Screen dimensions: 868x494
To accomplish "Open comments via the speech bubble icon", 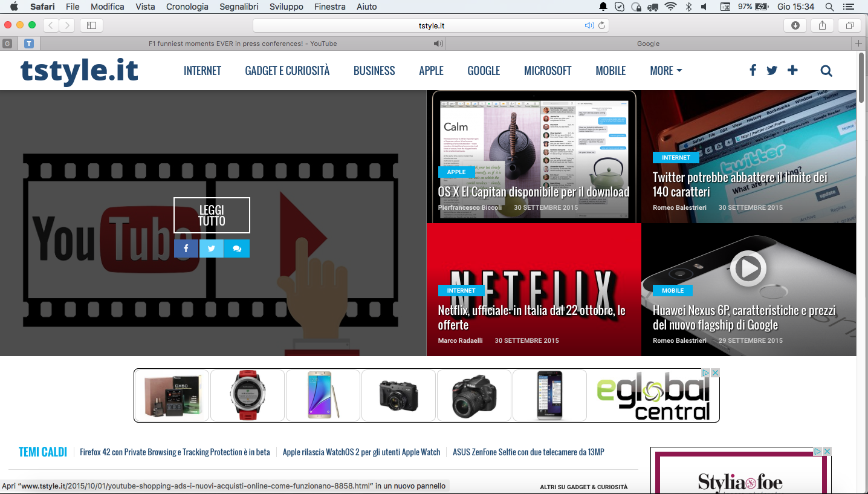I will pyautogui.click(x=236, y=248).
